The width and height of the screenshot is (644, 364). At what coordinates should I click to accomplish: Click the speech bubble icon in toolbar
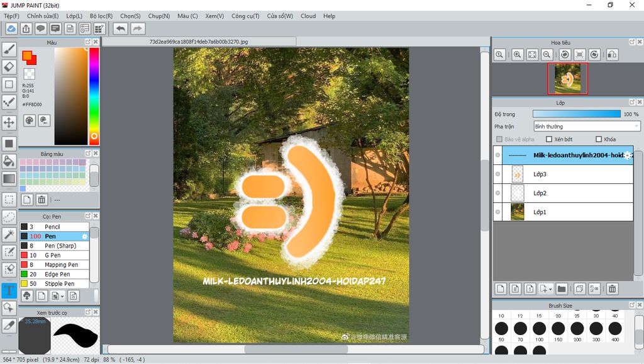click(41, 29)
